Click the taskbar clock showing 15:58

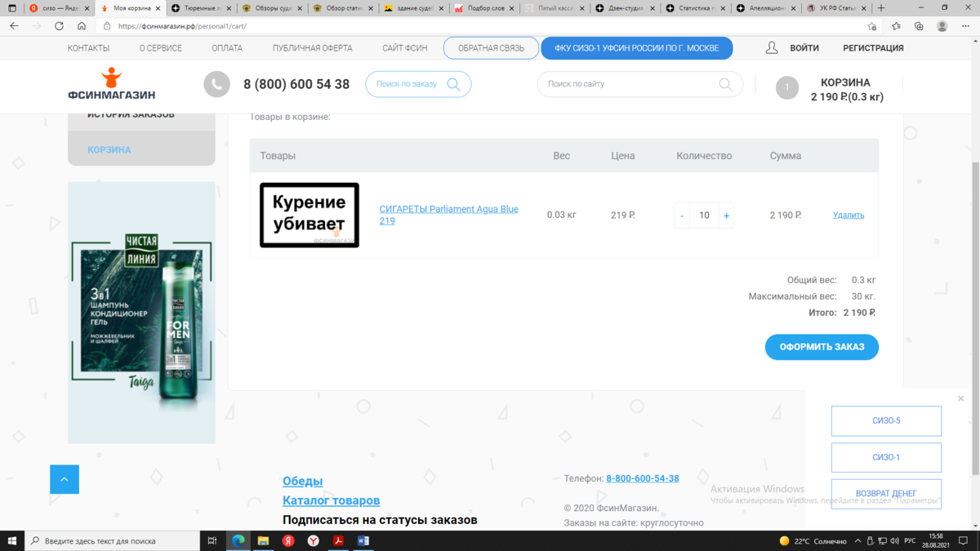tap(935, 540)
